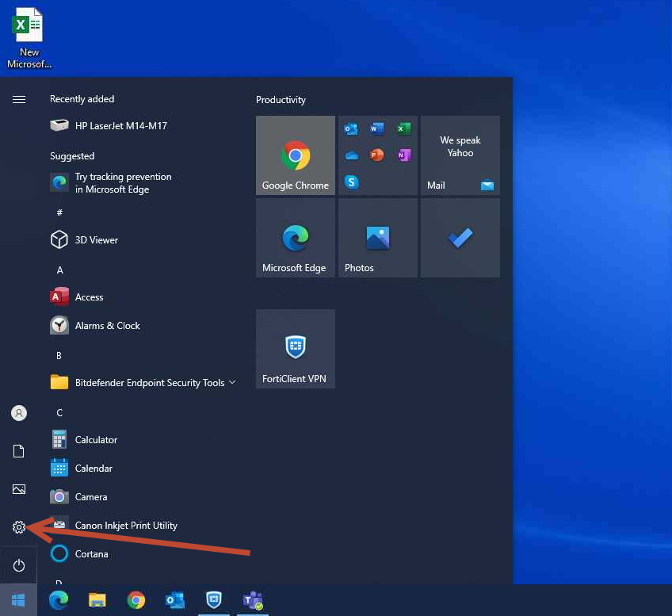Open the Microsoft Edge tile
The image size is (672, 616).
(296, 238)
